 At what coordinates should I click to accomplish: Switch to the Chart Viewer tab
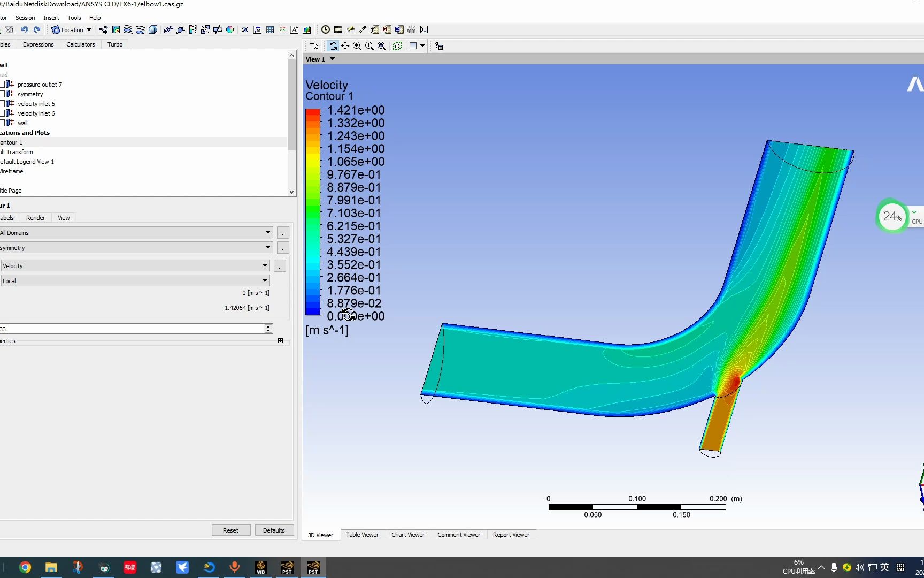[408, 535]
